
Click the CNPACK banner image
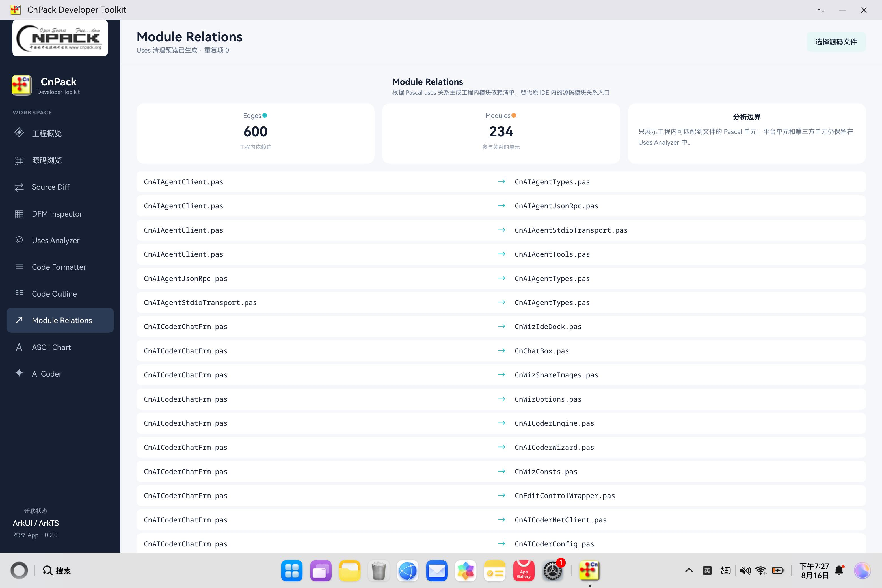[60, 38]
